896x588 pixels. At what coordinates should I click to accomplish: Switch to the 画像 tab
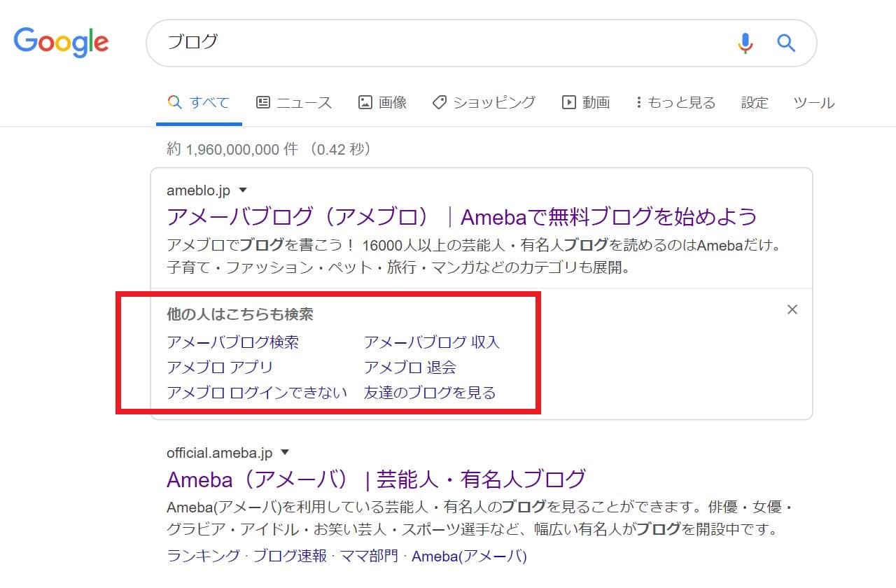click(x=382, y=103)
